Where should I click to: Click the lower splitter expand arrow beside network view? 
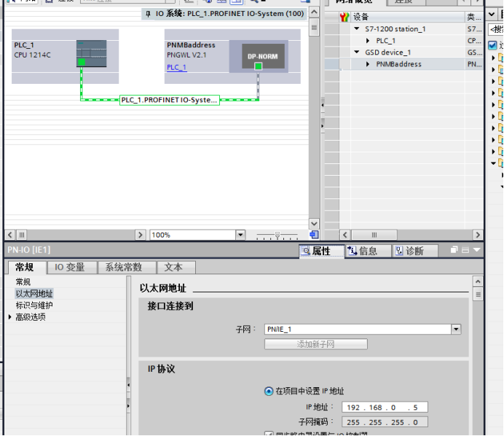click(x=323, y=126)
